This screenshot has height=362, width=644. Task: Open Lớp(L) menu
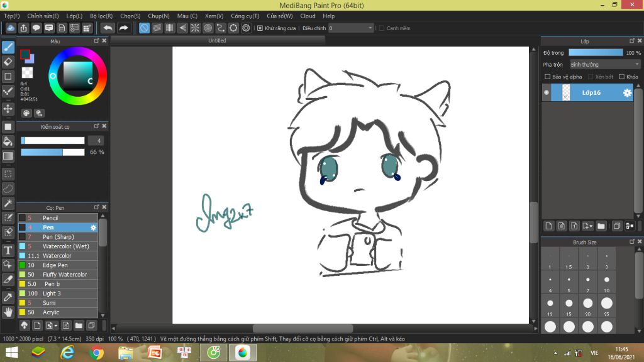click(74, 16)
